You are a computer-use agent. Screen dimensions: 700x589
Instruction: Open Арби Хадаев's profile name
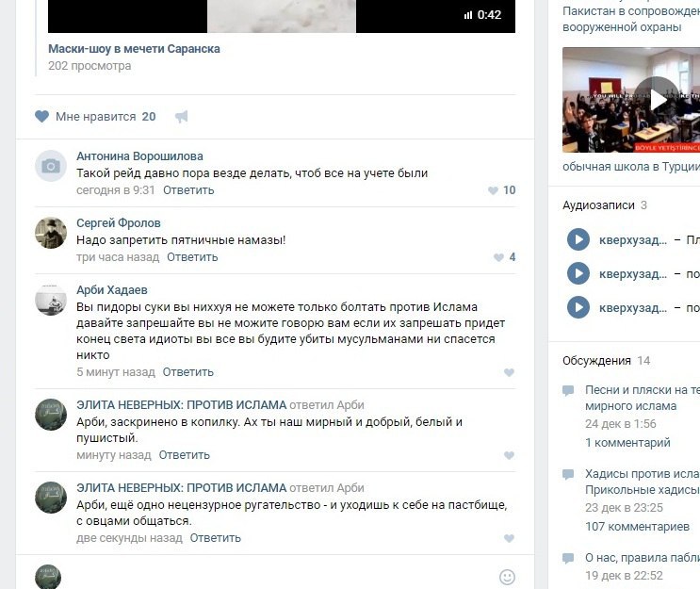coord(111,290)
